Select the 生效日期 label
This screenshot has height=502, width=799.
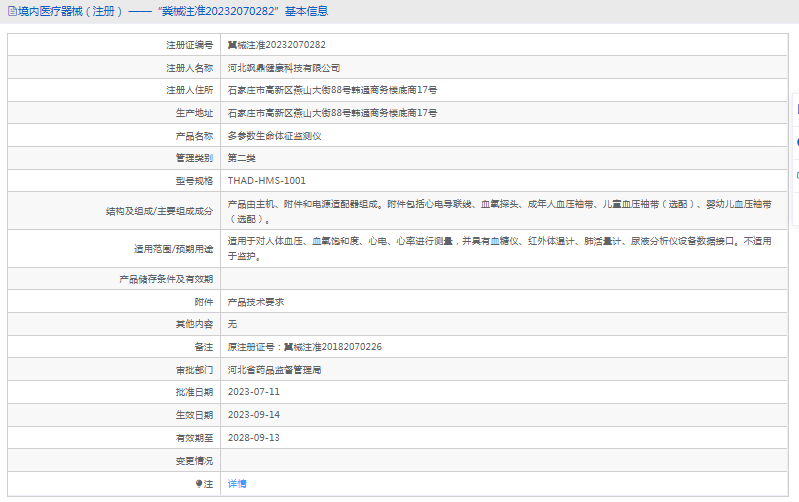coord(194,415)
